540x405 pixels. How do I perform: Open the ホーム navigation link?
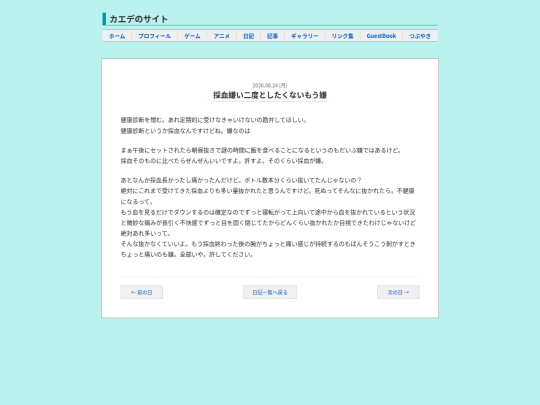click(117, 36)
